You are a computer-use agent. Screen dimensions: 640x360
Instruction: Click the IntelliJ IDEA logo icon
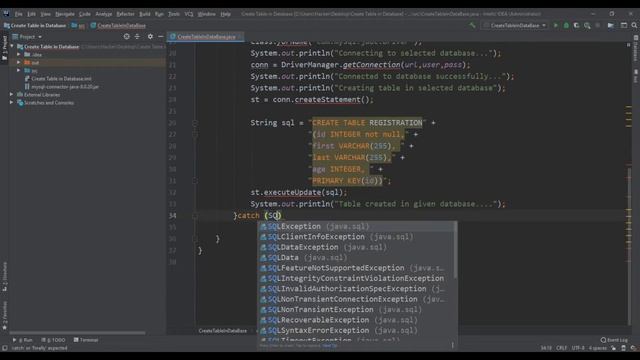7,14
